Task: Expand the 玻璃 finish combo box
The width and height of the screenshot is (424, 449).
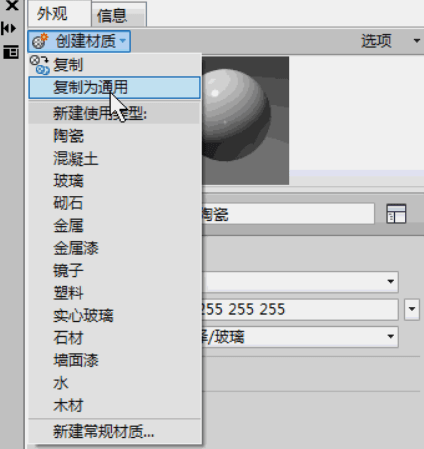Action: click(300, 337)
